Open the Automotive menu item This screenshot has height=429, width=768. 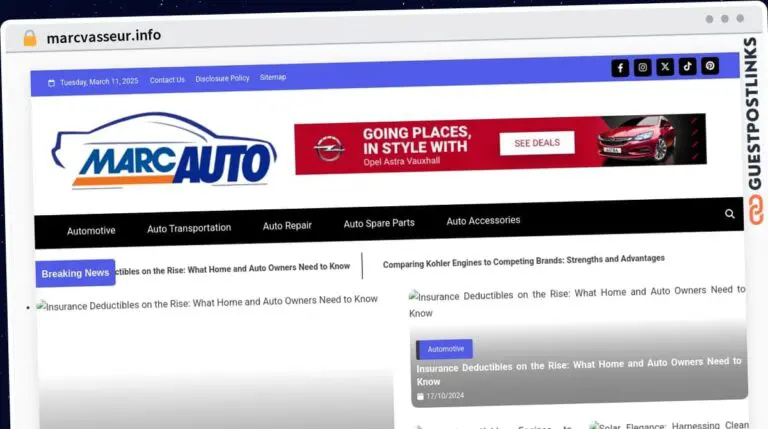[x=91, y=230]
